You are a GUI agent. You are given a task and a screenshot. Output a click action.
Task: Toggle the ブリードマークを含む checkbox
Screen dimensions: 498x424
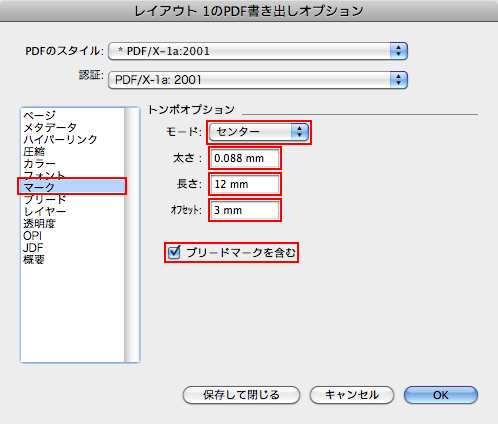[174, 252]
